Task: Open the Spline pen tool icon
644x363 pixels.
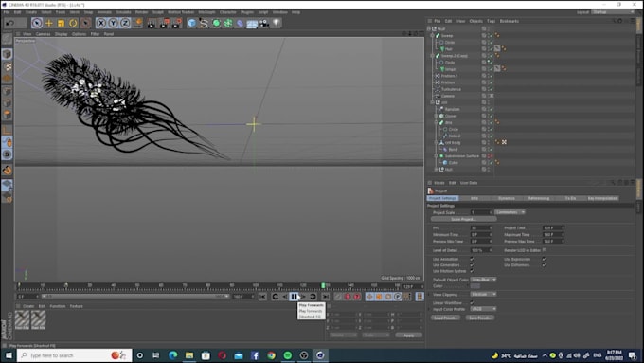Action: click(x=205, y=24)
